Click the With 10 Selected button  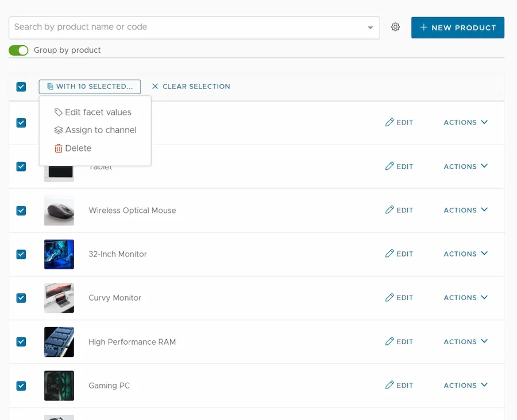[x=90, y=87]
